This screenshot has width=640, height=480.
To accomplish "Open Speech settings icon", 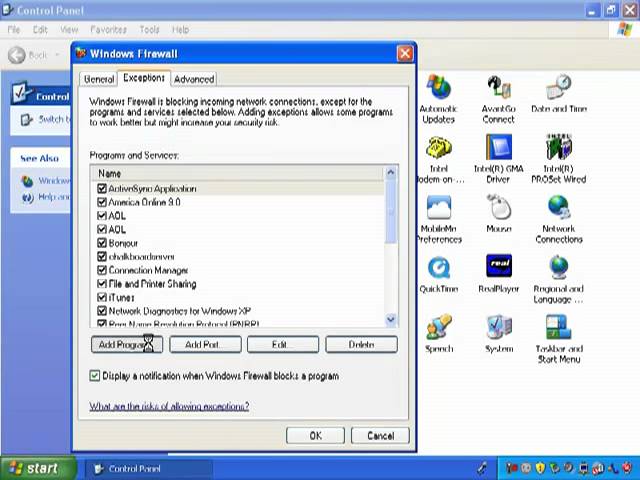I will click(x=439, y=327).
